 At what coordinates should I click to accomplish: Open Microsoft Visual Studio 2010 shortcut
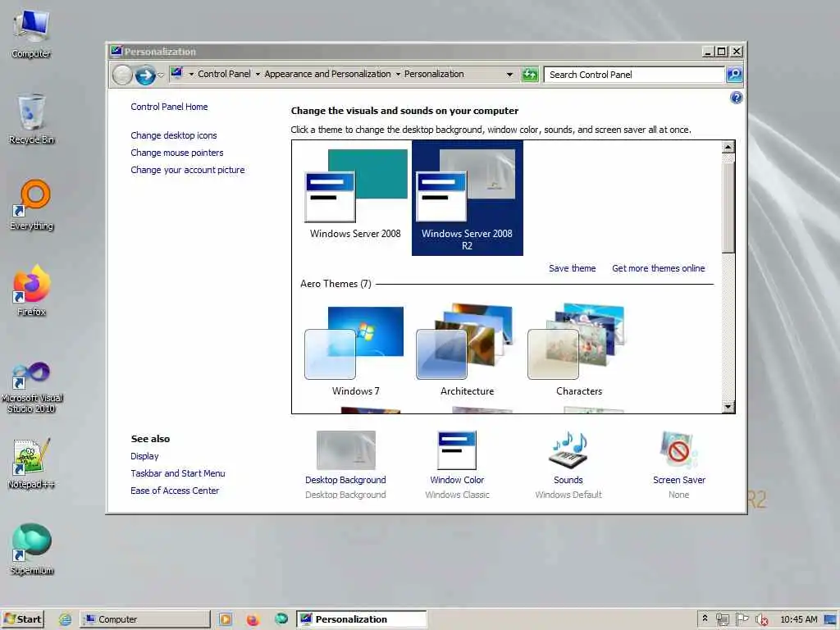(x=31, y=387)
